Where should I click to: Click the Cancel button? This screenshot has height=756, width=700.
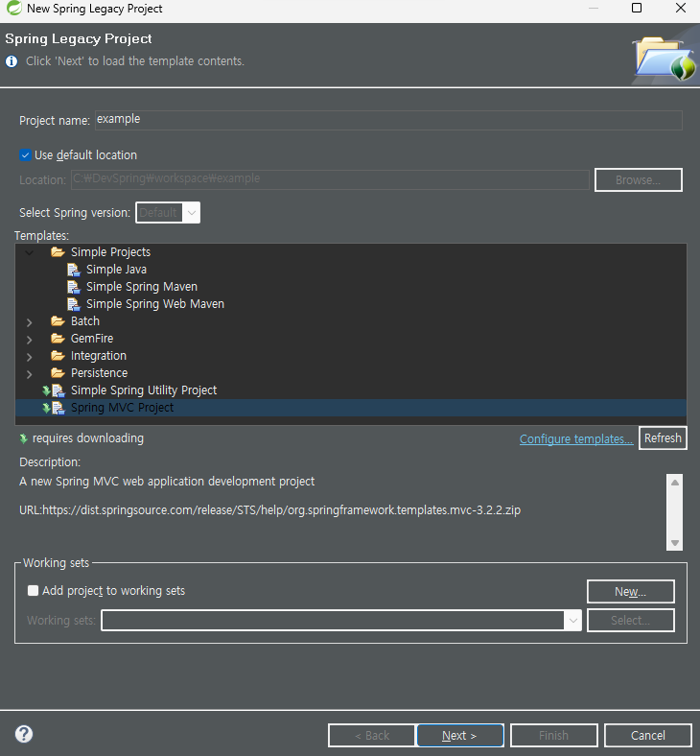pyautogui.click(x=648, y=735)
